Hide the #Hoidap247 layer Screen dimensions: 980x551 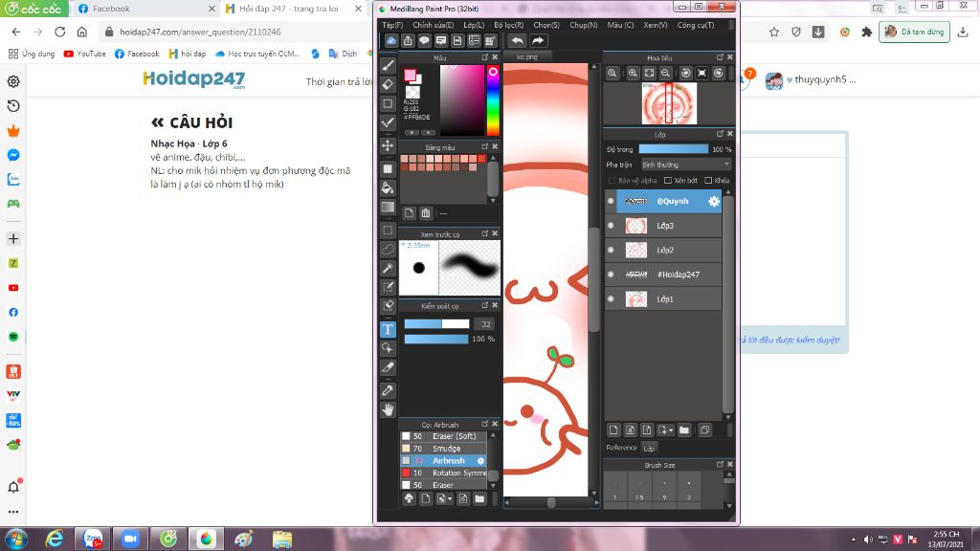611,275
